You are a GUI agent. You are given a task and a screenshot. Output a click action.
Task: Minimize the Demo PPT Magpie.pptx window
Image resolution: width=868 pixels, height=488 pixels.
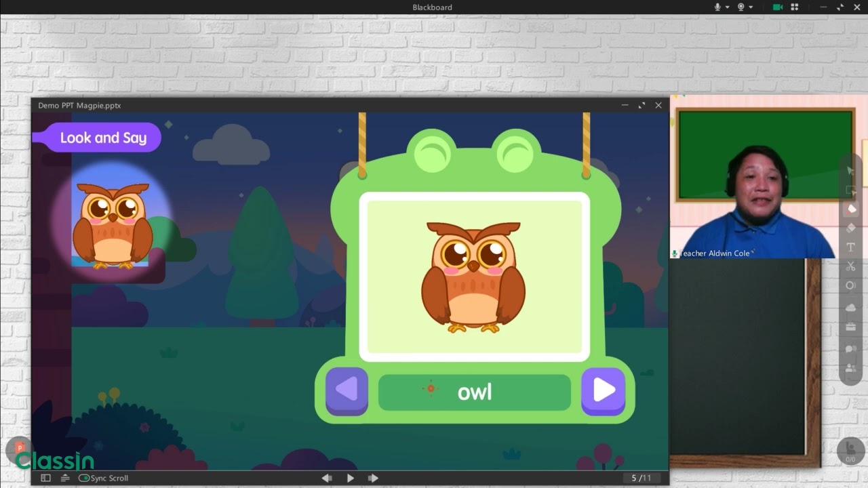point(625,106)
